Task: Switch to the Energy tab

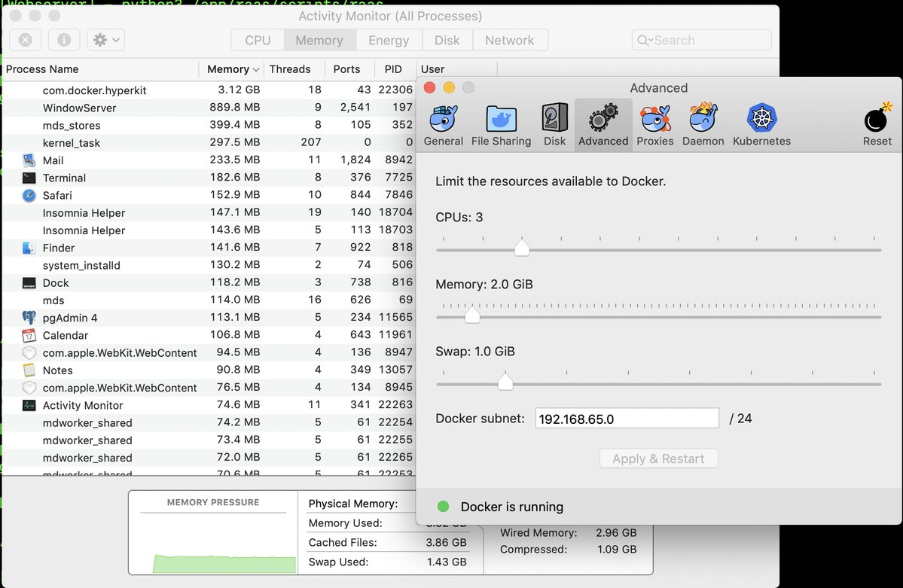Action: tap(389, 41)
